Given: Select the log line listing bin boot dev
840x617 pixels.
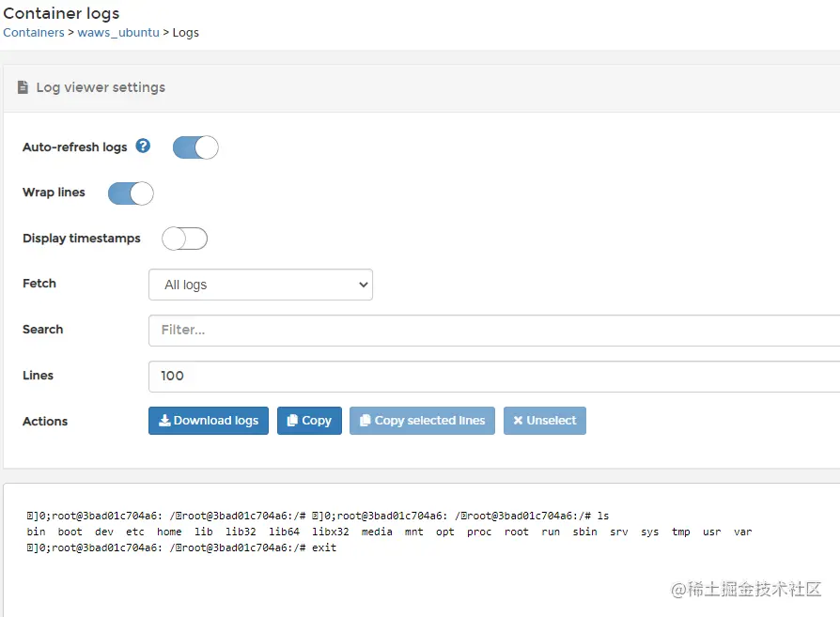Looking at the screenshot, I should click(390, 532).
